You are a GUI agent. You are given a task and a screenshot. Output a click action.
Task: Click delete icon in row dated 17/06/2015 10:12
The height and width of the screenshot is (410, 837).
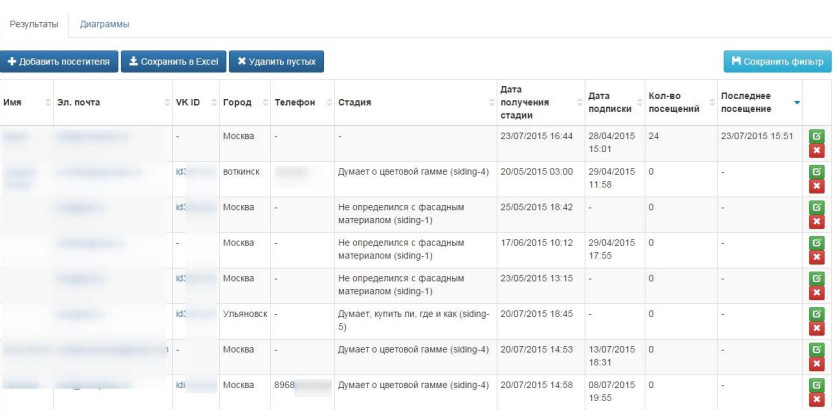(817, 258)
